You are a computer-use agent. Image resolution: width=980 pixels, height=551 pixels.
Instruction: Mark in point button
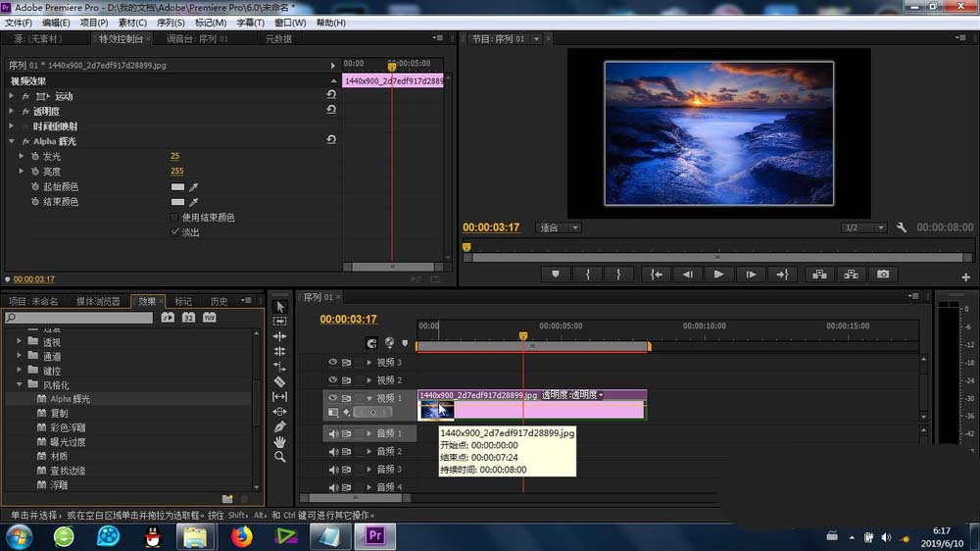coord(587,274)
